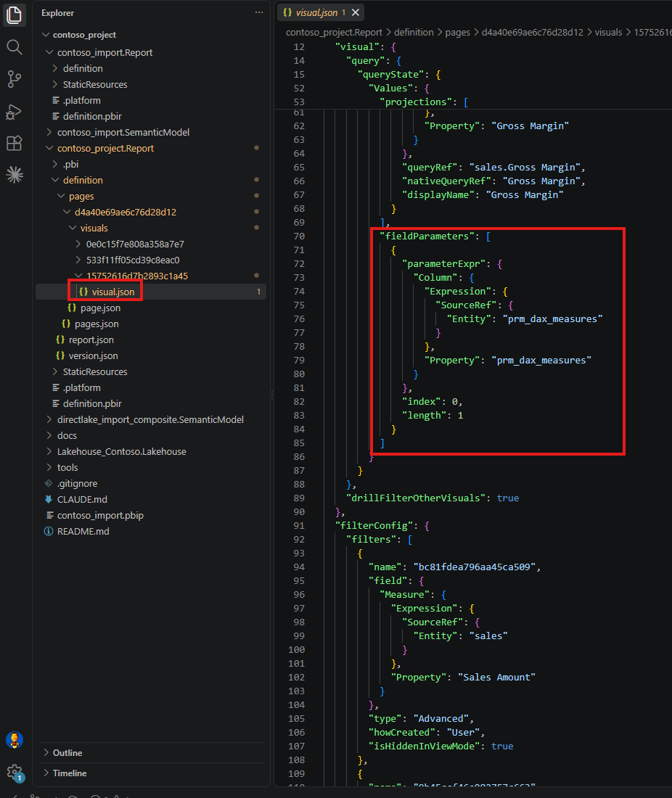Expand the Lakehouse_Contoso.Lakehouse folder
This screenshot has width=672, height=798.
click(x=122, y=451)
